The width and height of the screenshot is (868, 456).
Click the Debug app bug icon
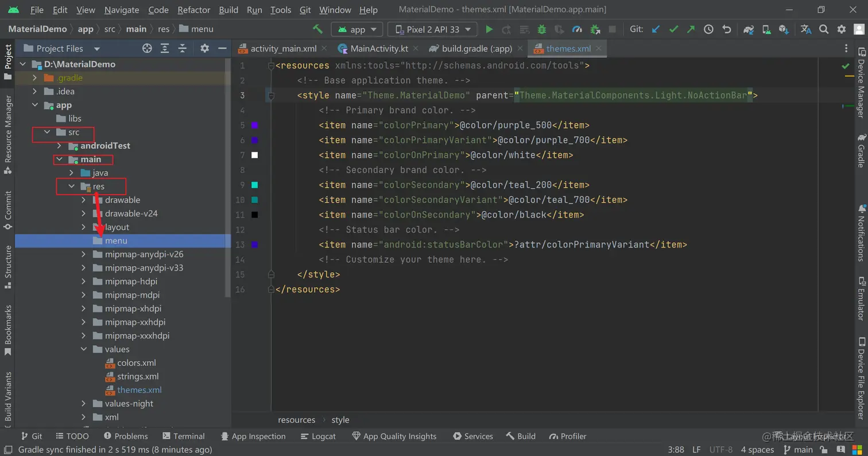[x=541, y=29]
